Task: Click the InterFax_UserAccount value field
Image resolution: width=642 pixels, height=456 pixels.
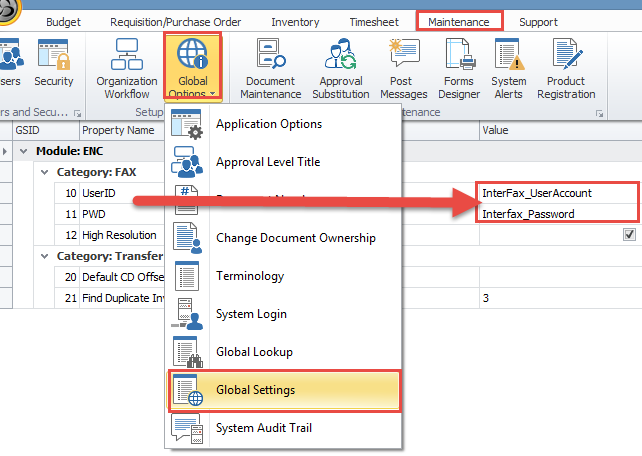Action: (556, 193)
